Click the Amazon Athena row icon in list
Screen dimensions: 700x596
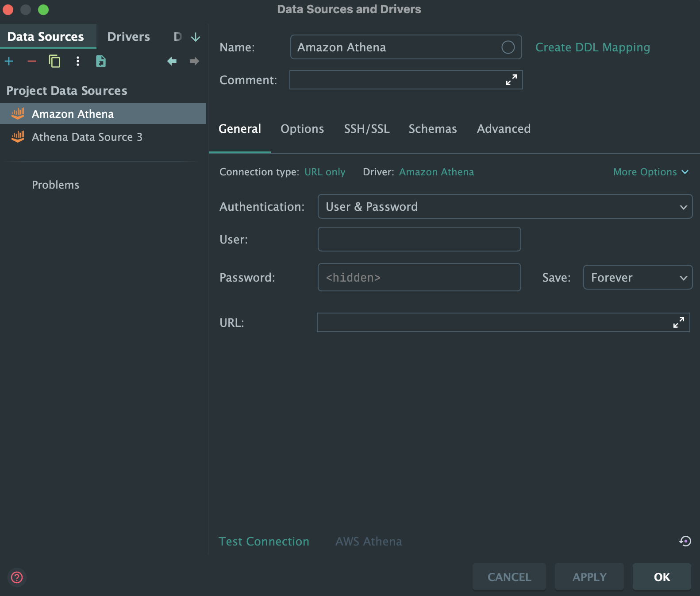pos(18,114)
